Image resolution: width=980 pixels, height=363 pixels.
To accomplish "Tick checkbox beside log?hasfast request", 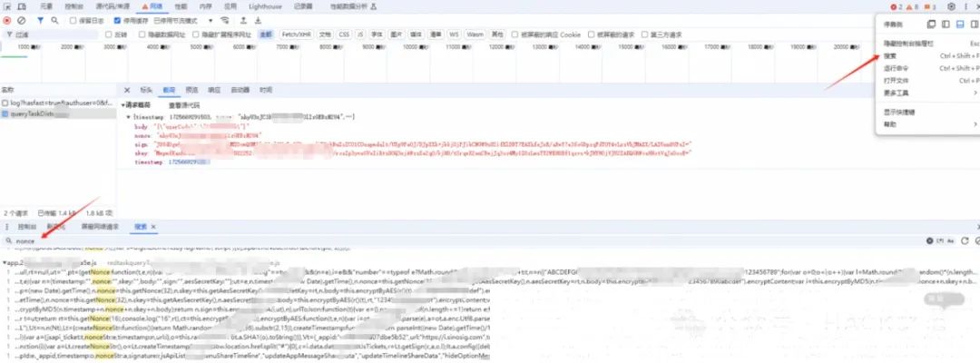I will (x=5, y=103).
